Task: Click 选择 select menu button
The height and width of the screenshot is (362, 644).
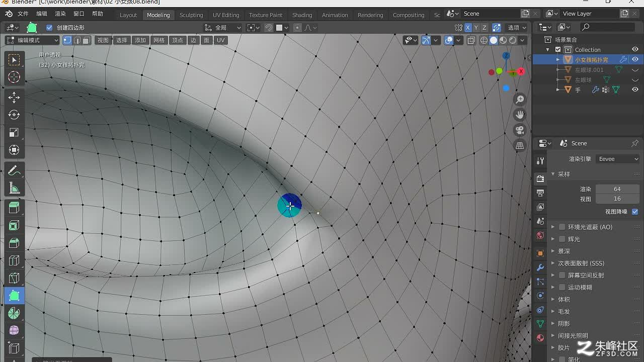Action: [x=122, y=40]
